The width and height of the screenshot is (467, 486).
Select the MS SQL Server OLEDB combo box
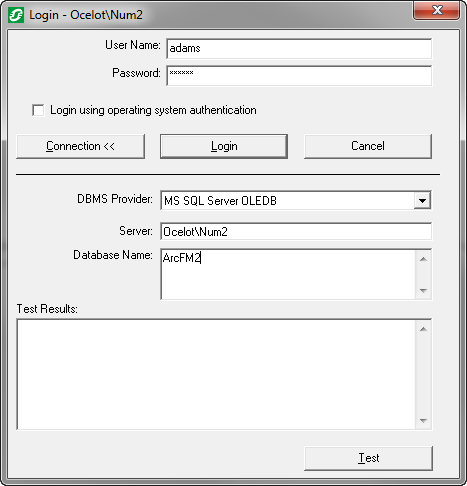(x=296, y=201)
